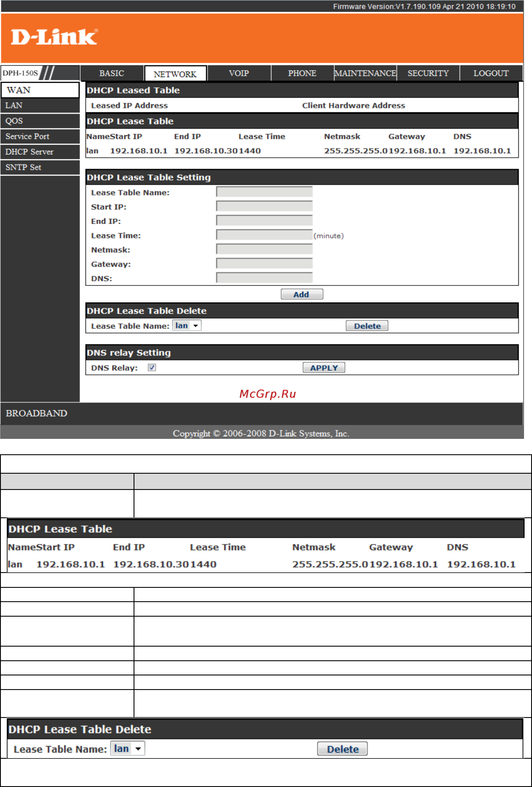Screen dimensions: 532x787
Task: Click the Firmware Version text
Action: point(424,7)
